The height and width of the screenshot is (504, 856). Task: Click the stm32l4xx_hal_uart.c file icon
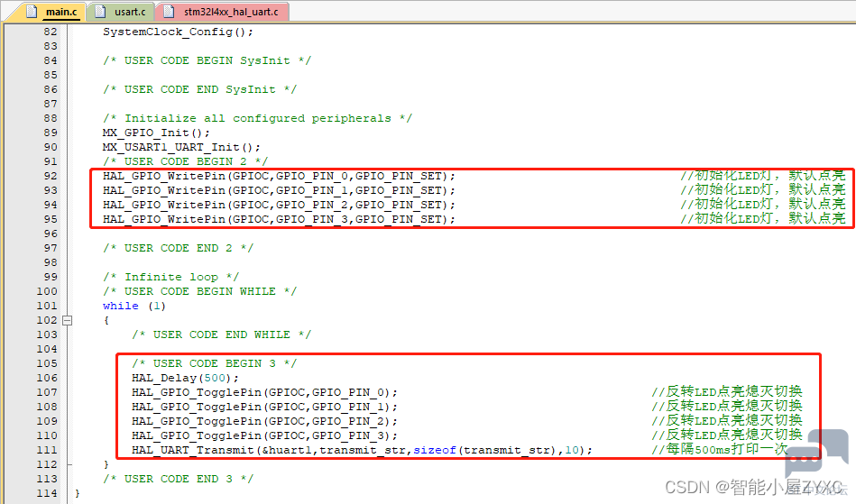click(x=170, y=12)
